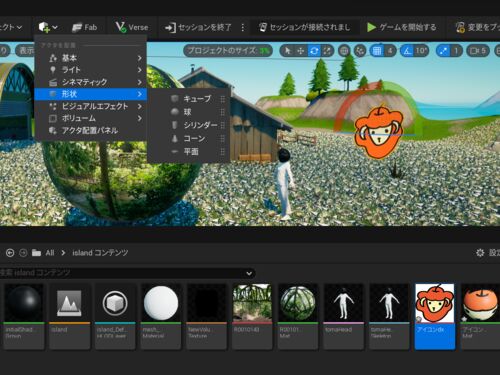Select the white sphere mesh material asset
500x375 pixels.
pos(161,316)
